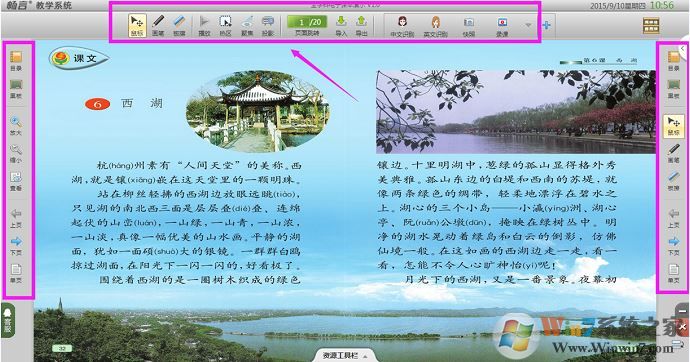Click the oval pavilion photo
690x362 pixels.
click(x=257, y=111)
